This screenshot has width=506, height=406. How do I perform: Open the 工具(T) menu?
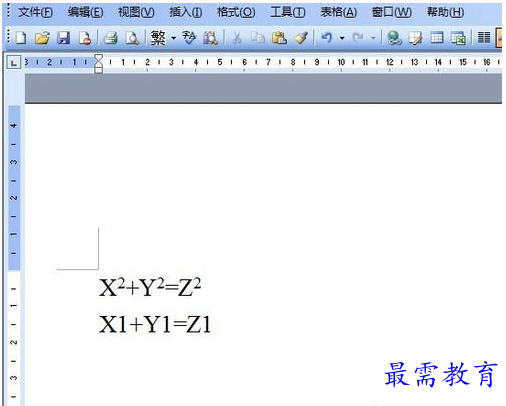click(288, 13)
